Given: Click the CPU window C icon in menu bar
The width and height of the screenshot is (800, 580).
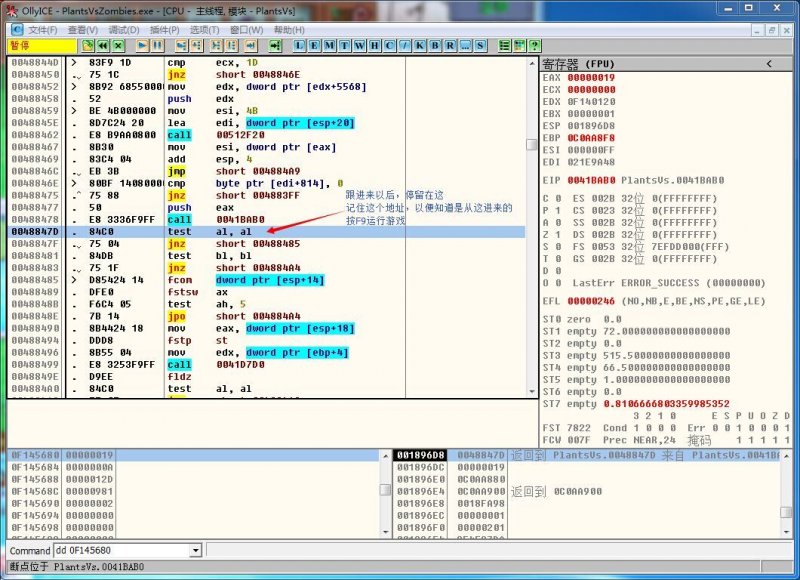Looking at the screenshot, I should point(17,30).
